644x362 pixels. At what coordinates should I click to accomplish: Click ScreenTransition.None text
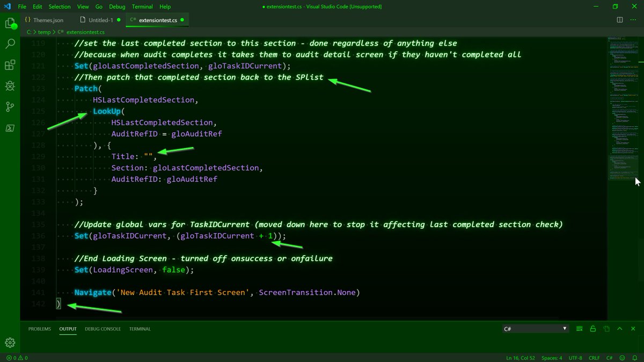[307, 292]
